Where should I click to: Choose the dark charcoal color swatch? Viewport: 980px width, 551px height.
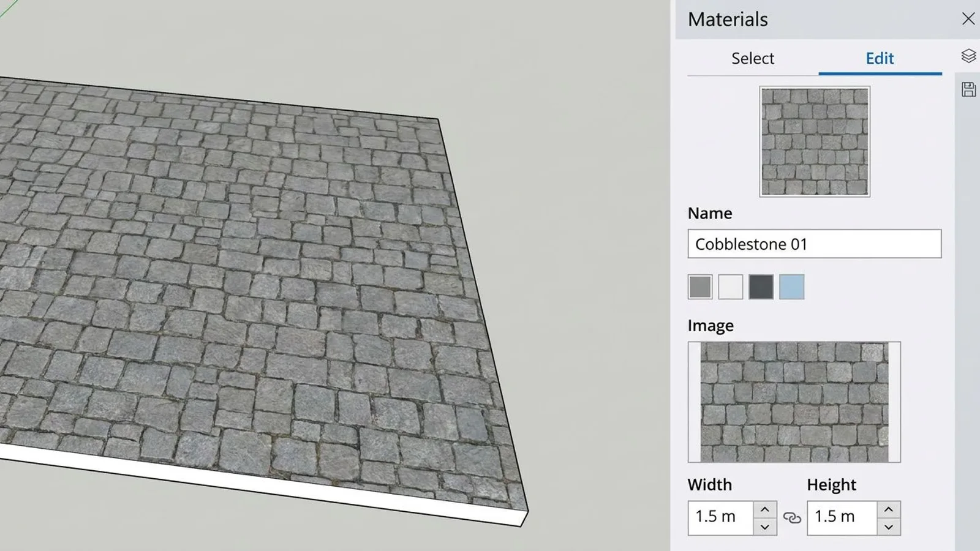[x=761, y=287]
